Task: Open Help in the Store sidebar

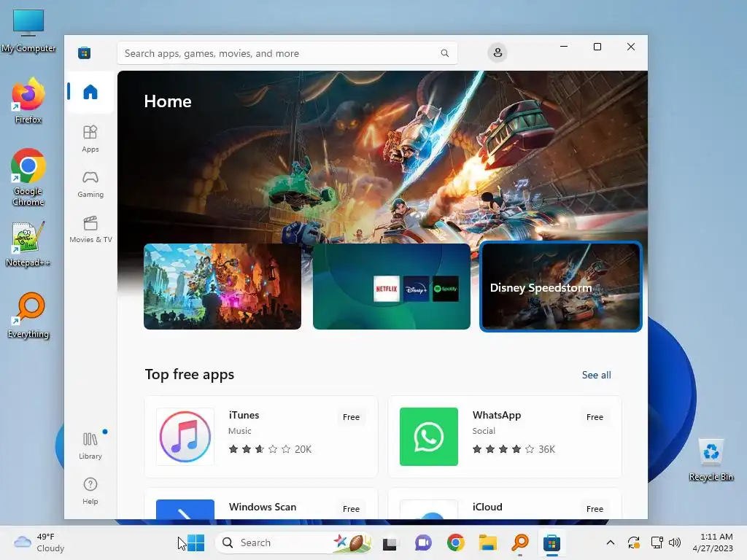Action: click(x=90, y=491)
